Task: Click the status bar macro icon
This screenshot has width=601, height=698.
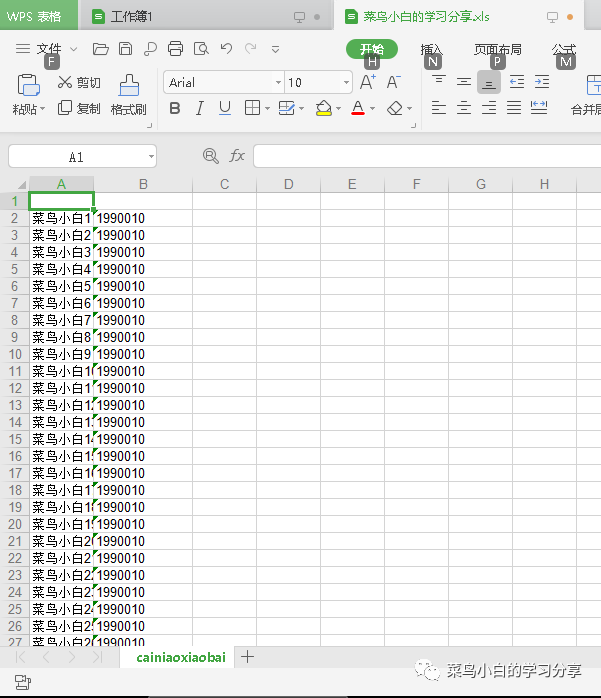Action: pyautogui.click(x=22, y=682)
